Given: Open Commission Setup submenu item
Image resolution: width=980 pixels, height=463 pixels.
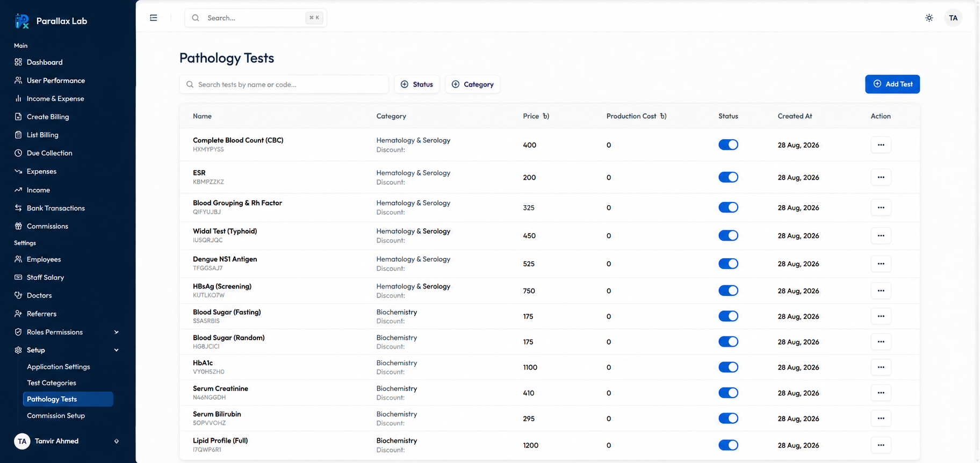Looking at the screenshot, I should 56,416.
